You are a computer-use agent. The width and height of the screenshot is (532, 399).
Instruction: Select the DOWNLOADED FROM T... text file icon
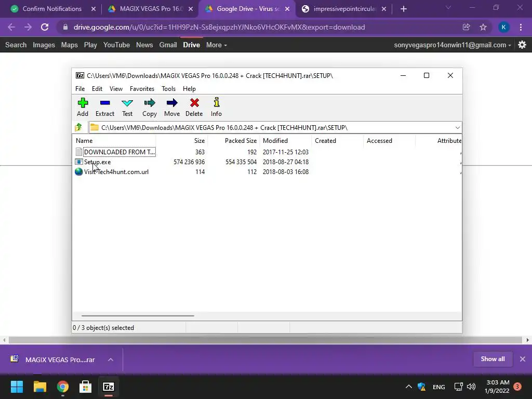(79, 152)
